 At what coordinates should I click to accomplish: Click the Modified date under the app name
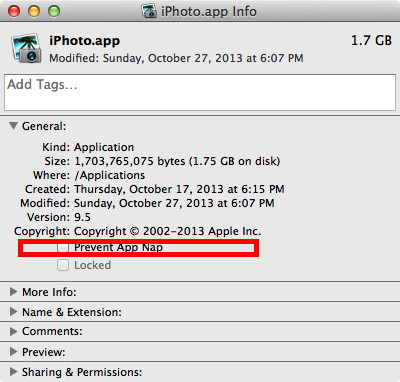[x=176, y=58]
